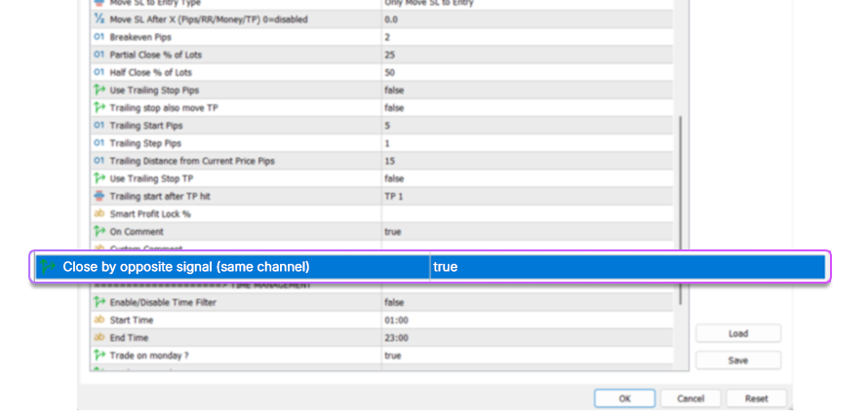Screen dimensions: 868x419
Task: Open the Close by opposite signal value dropdown
Action: click(x=624, y=266)
